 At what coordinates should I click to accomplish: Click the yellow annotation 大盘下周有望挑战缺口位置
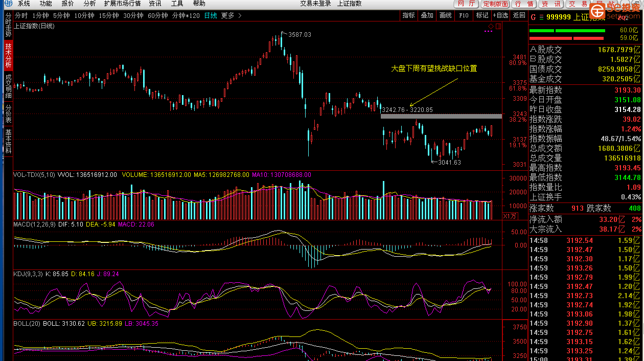click(434, 68)
